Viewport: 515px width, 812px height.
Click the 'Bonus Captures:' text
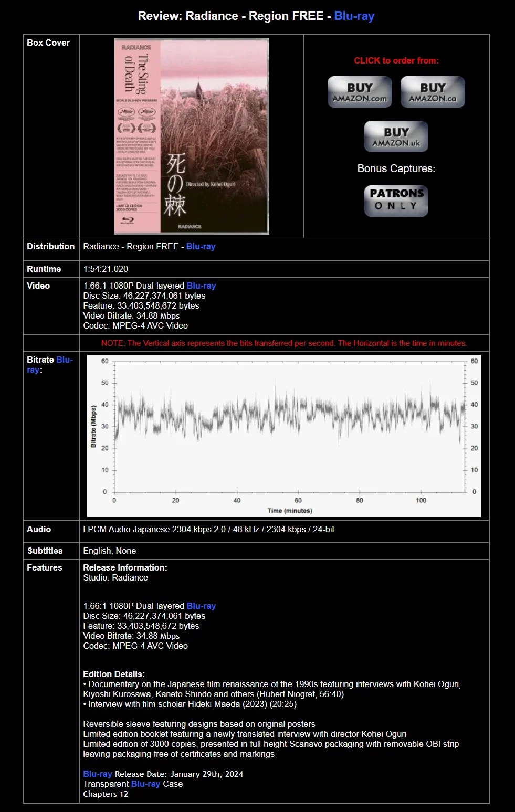(x=396, y=168)
